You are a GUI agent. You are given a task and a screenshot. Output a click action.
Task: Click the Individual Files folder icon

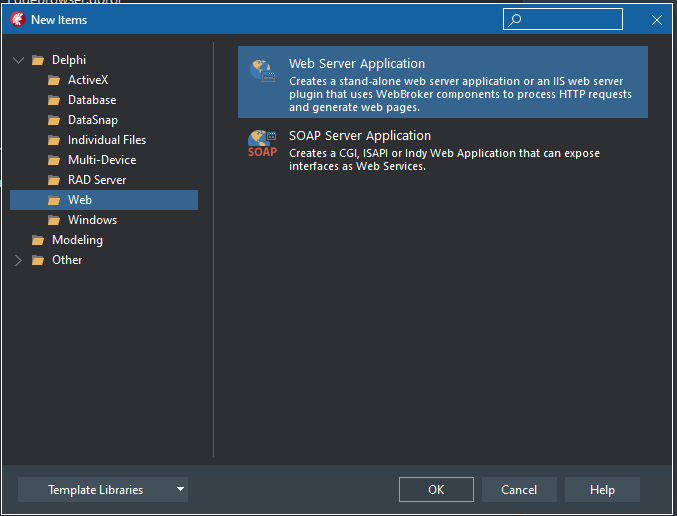pos(54,140)
